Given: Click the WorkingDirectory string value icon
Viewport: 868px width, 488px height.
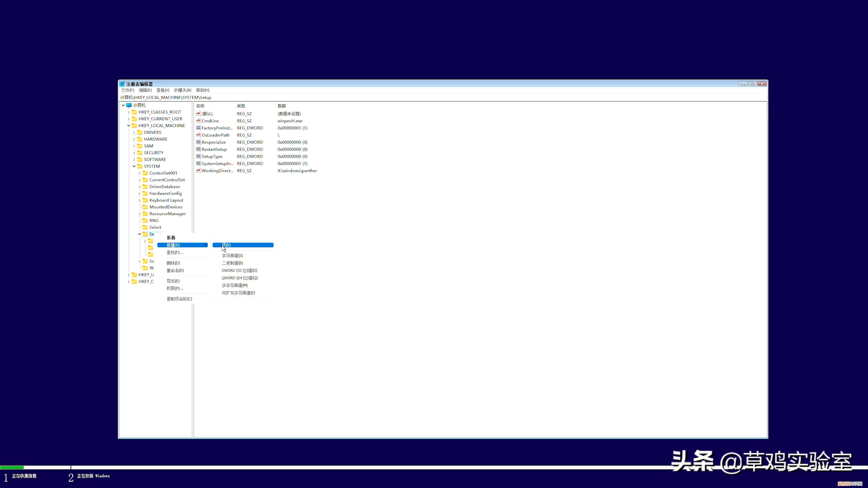Looking at the screenshot, I should pyautogui.click(x=198, y=170).
